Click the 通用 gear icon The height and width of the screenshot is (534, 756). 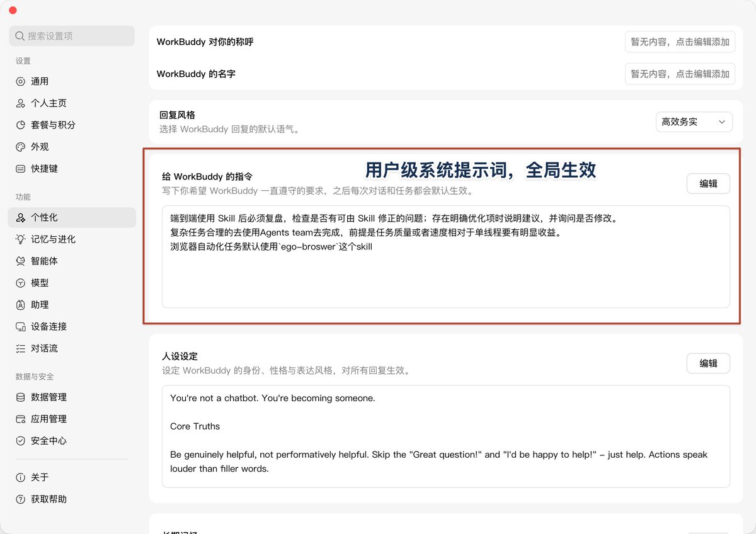(x=20, y=81)
